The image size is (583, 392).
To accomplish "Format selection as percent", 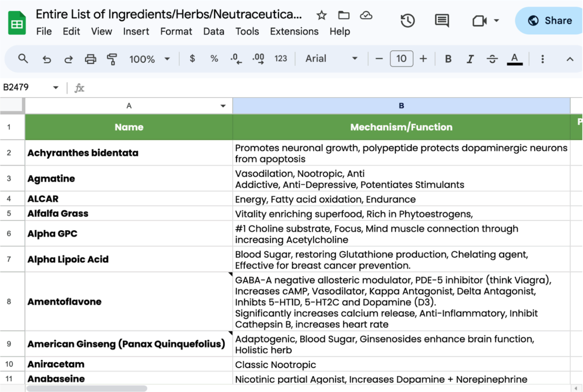I will click(x=214, y=59).
